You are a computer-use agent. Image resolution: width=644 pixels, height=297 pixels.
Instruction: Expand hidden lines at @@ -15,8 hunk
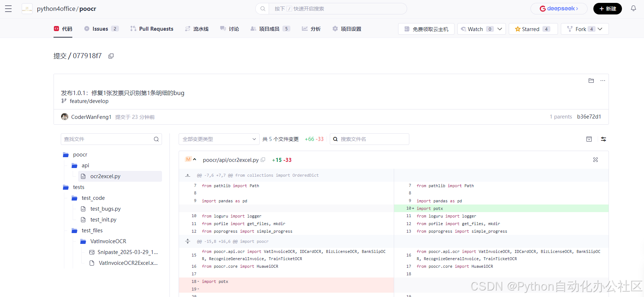pos(188,241)
